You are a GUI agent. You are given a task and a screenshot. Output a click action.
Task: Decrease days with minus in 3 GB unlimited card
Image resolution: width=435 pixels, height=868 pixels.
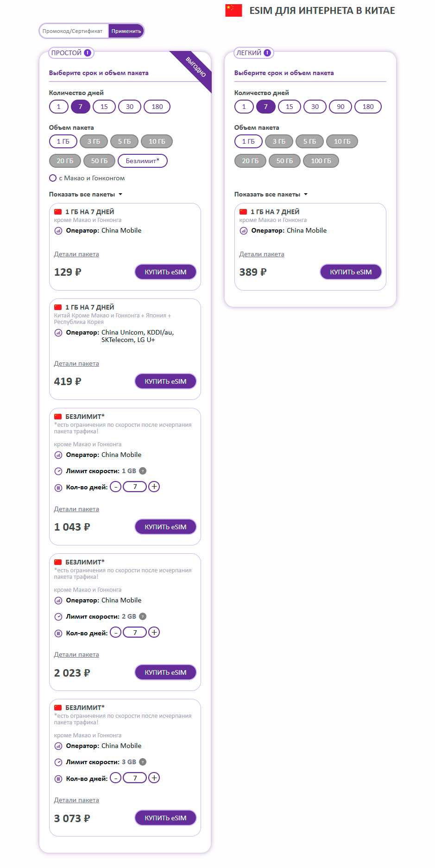point(116,778)
